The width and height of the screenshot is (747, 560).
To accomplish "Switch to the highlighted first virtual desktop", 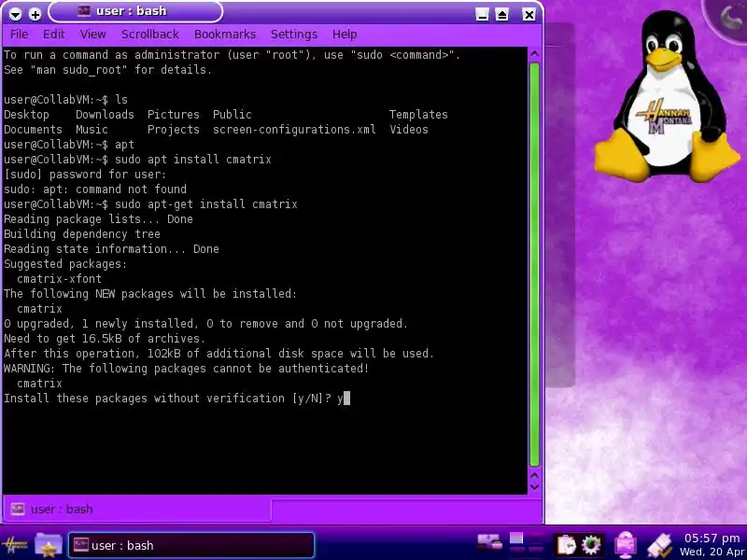I will [x=516, y=539].
